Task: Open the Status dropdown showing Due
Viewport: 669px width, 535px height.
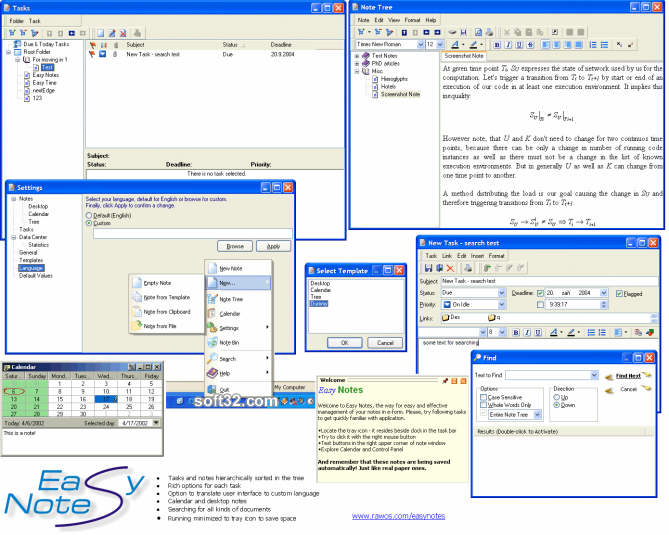Action: pos(502,293)
